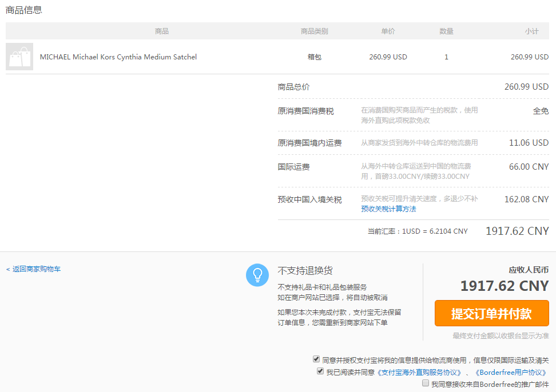Viewport: 556px width, 392px height.
Task: Click the 原消费国消费税 label
Action: (305, 111)
